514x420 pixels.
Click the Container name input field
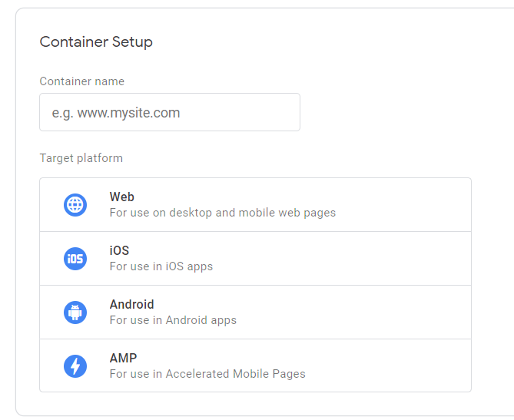tap(170, 112)
